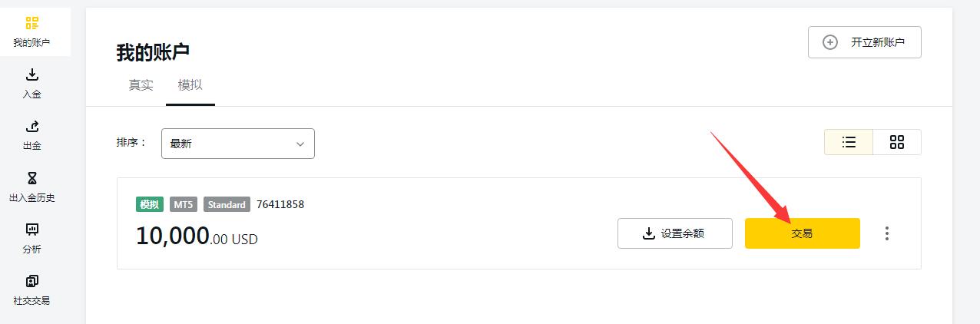Click the yellow Trade (交易) button
This screenshot has height=324, width=980.
[802, 233]
